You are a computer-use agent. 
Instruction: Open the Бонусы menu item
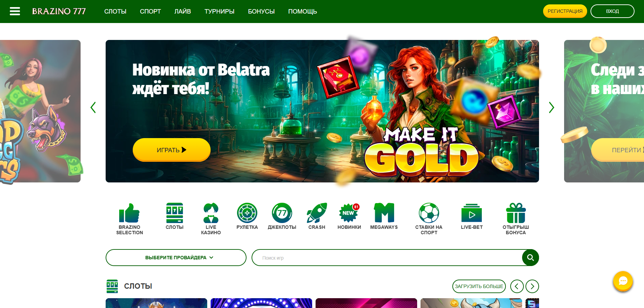click(x=261, y=12)
